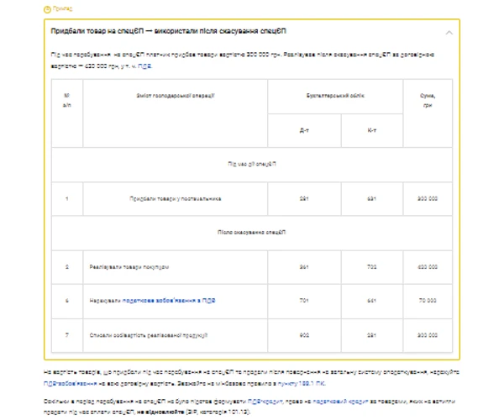Select the 'Під час дії спецЄП' section row
The height and width of the screenshot is (420, 504).
252,165
